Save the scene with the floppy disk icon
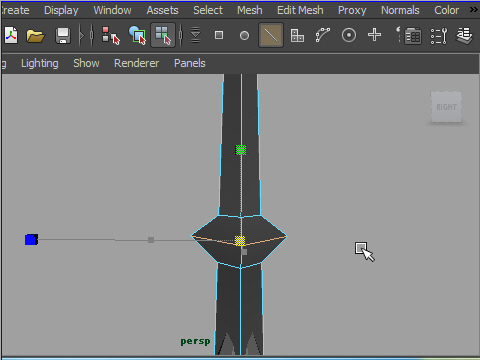Viewport: 480px width, 360px height. 63,36
